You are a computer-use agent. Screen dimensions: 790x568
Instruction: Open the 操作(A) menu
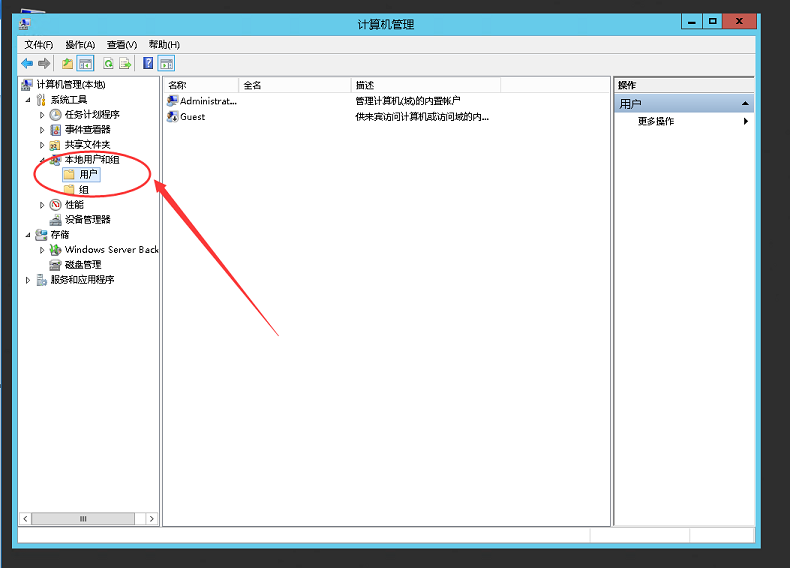tap(80, 45)
